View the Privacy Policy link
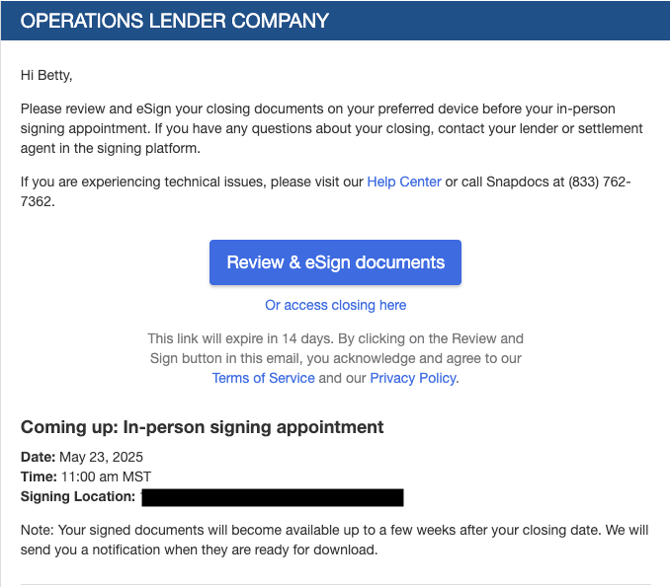 click(413, 378)
